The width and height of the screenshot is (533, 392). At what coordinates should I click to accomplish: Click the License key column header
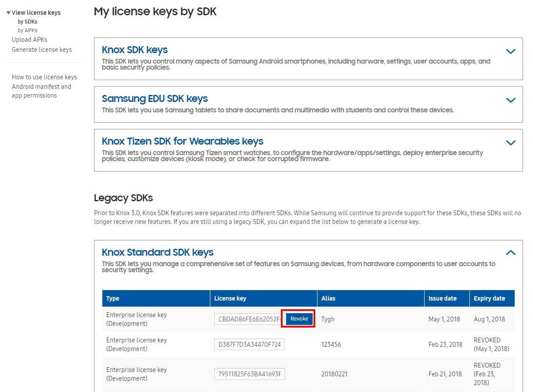263,298
